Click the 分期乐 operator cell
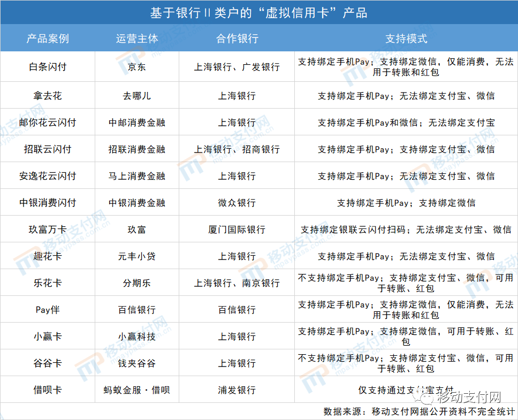 pos(137,283)
